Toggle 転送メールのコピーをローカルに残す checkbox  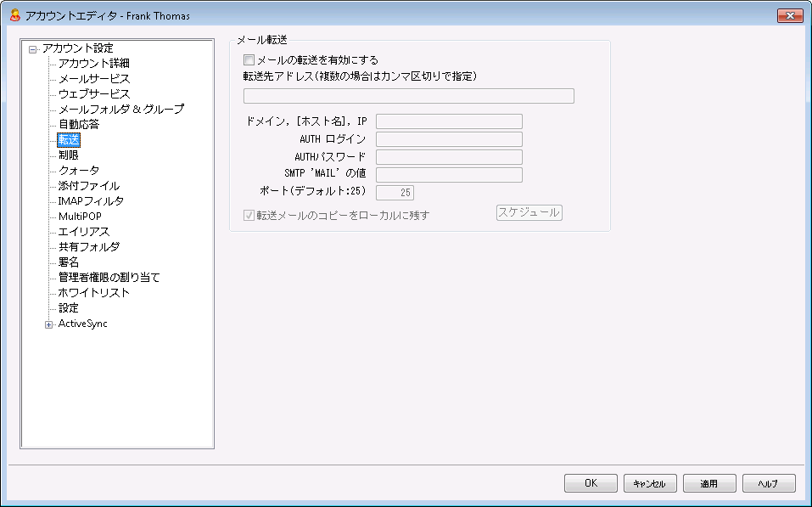point(249,216)
